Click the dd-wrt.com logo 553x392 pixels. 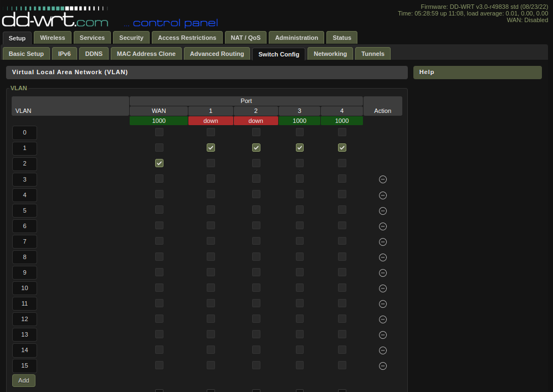coord(55,20)
